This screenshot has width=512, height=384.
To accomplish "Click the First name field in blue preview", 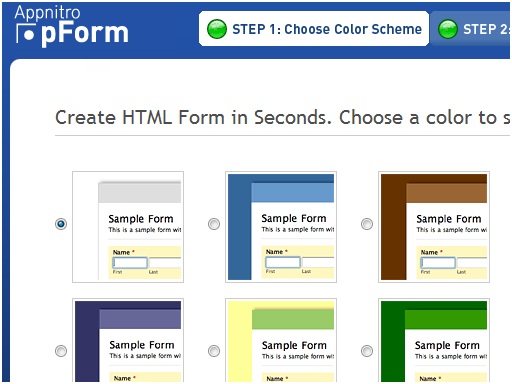I will pyautogui.click(x=283, y=262).
